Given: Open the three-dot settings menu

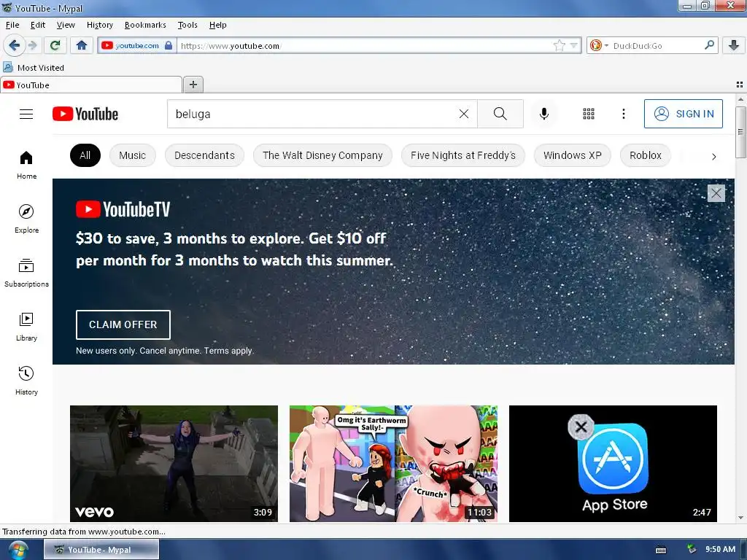Looking at the screenshot, I should pos(624,114).
